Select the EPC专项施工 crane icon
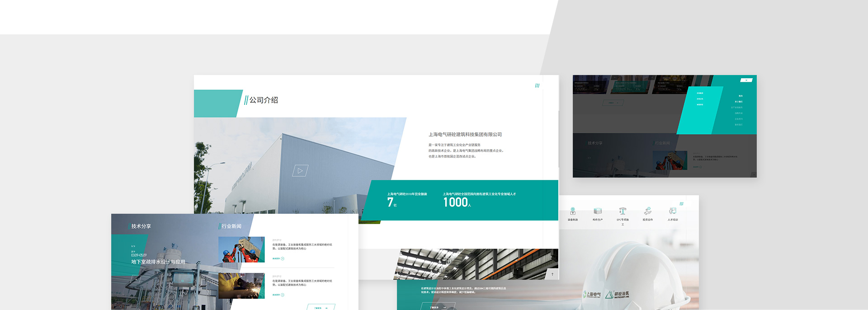 623,211
